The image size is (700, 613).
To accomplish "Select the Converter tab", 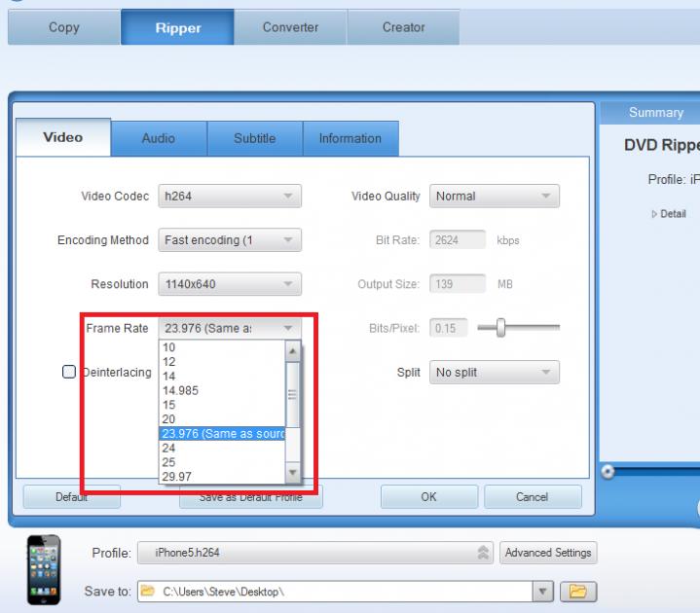I will click(x=290, y=27).
